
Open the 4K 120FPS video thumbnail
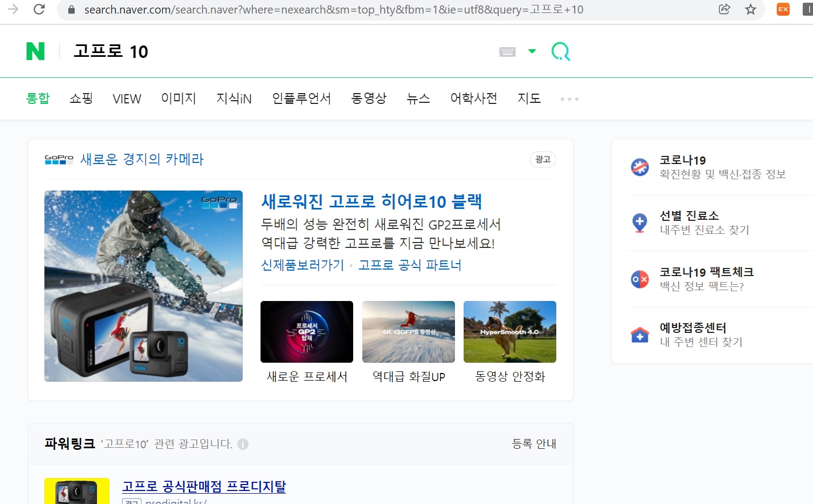(408, 332)
